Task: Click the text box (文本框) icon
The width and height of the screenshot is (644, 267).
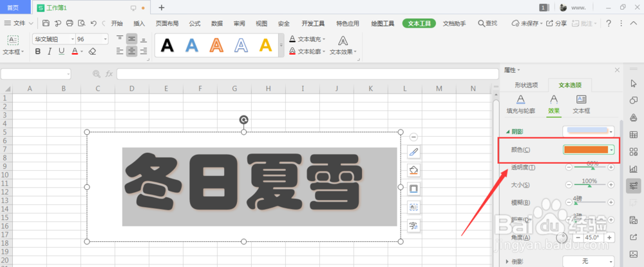Action: click(13, 40)
